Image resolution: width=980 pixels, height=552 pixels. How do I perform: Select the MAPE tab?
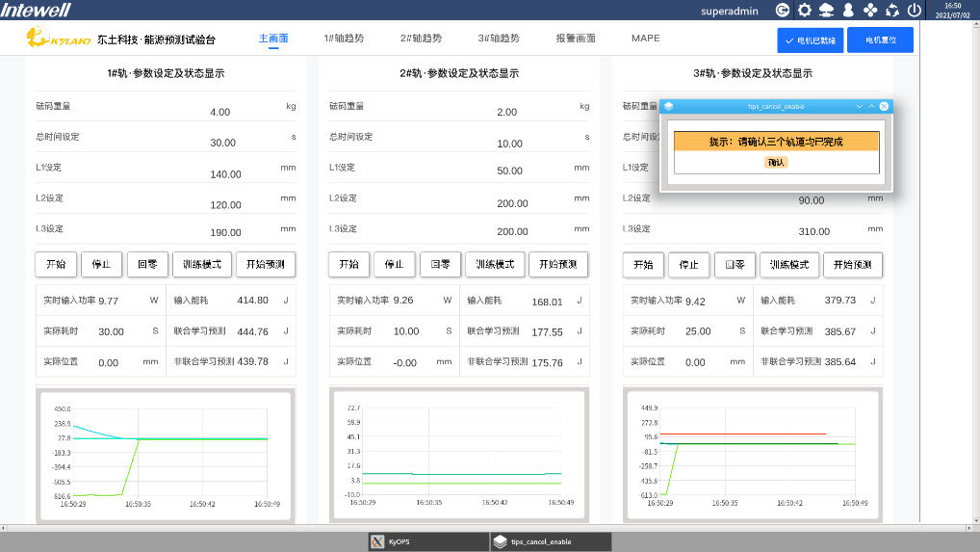tap(645, 39)
